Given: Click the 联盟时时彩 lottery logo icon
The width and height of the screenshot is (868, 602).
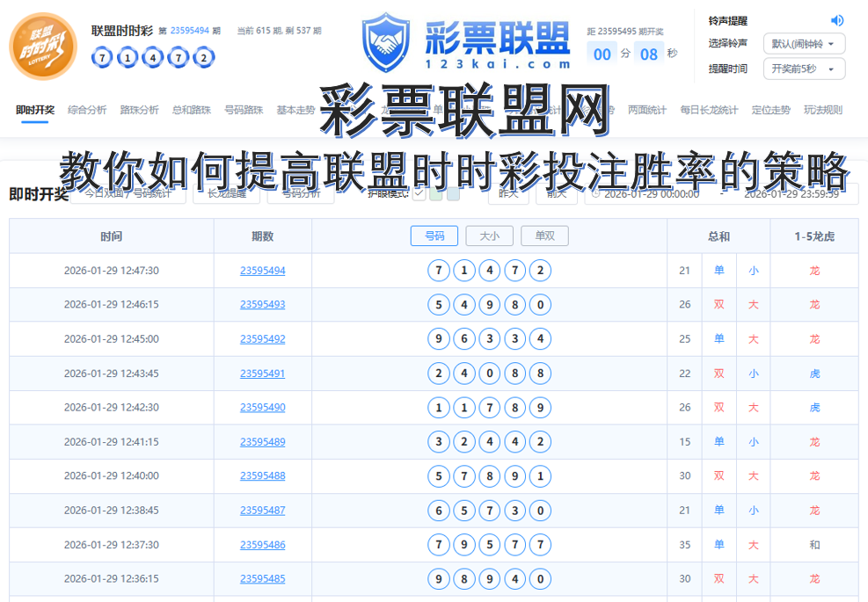Looking at the screenshot, I should click(x=42, y=42).
